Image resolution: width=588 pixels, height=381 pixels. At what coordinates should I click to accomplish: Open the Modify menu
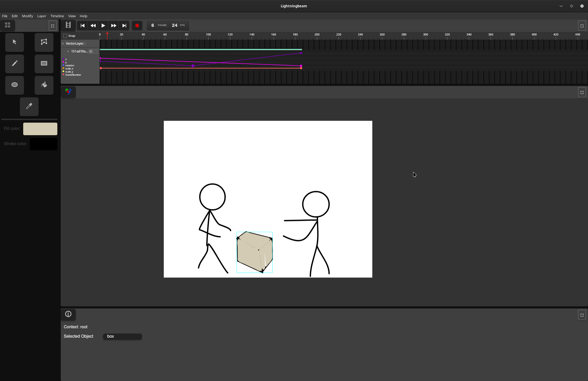[x=27, y=16]
